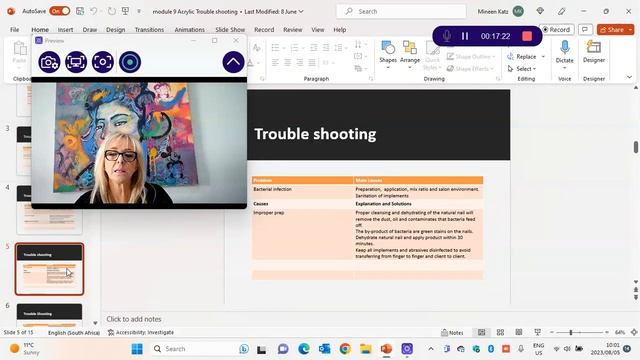Viewport: 640px width, 360px height.
Task: Open the Drawing group dialog launcher
Action: tap(498, 78)
